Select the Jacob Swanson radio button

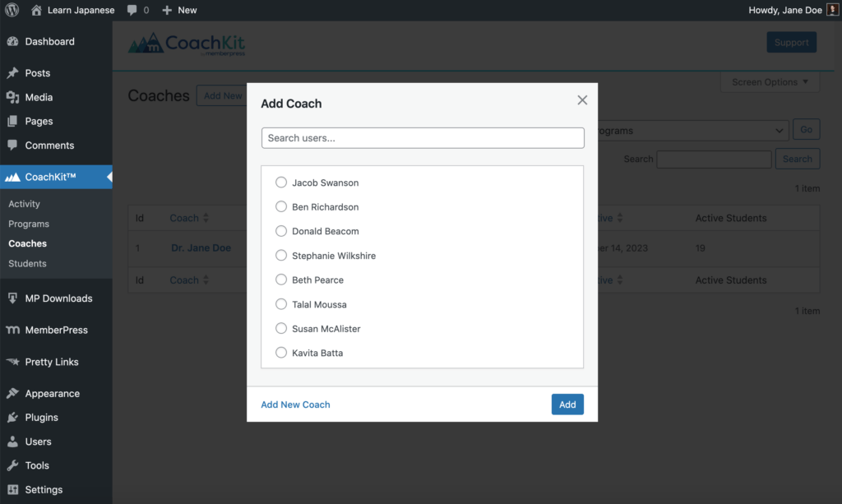coord(281,183)
